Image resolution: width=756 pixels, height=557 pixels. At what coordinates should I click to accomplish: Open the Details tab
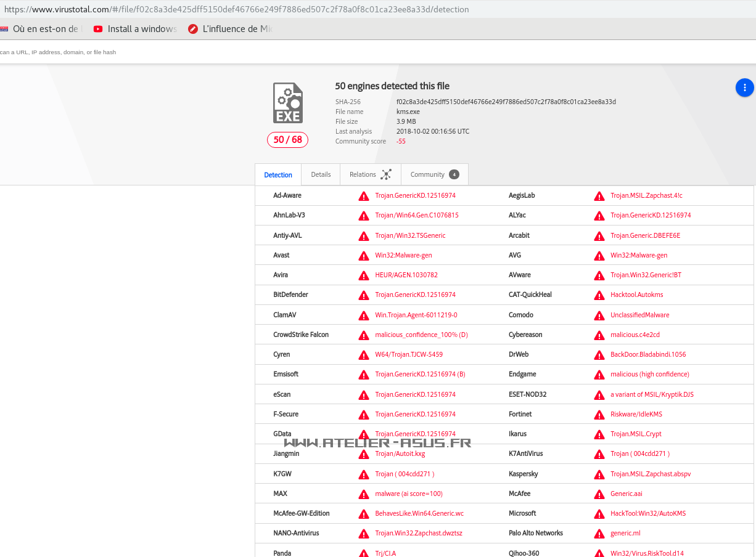(x=321, y=174)
